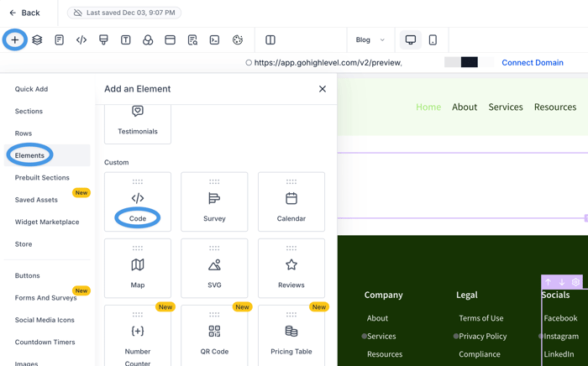
Task: Add the Calendar element tile
Action: click(291, 202)
